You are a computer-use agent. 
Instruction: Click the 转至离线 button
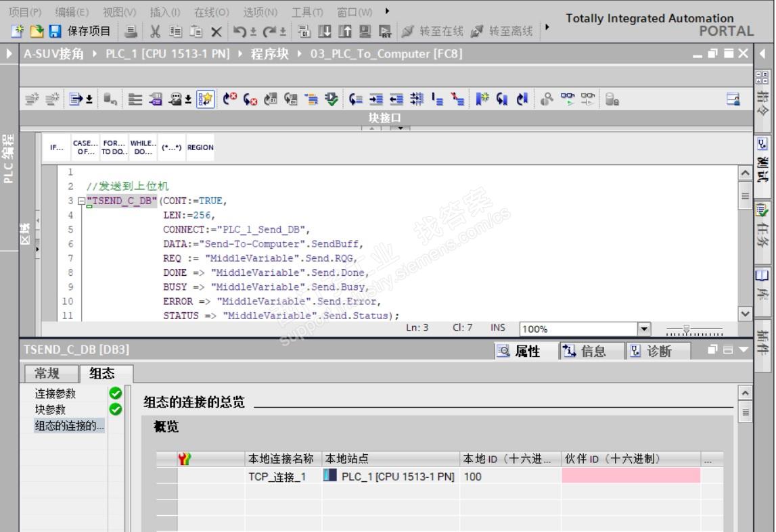point(502,31)
